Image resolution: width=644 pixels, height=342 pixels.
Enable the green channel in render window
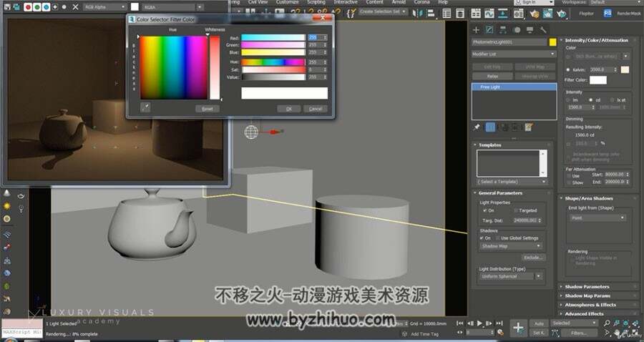tap(37, 7)
